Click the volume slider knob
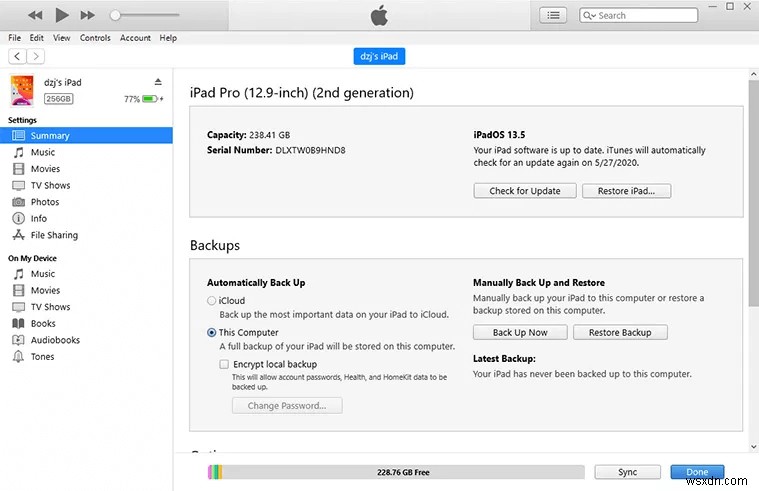 click(x=115, y=15)
